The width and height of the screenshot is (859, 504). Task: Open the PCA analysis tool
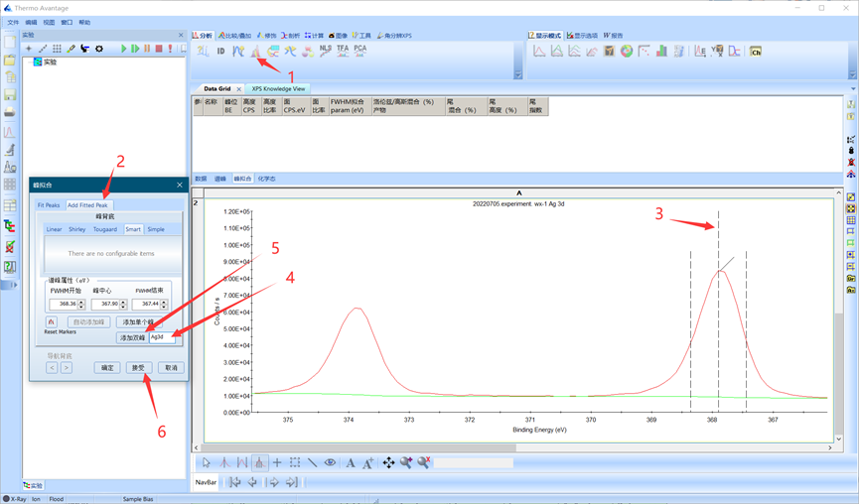point(359,50)
